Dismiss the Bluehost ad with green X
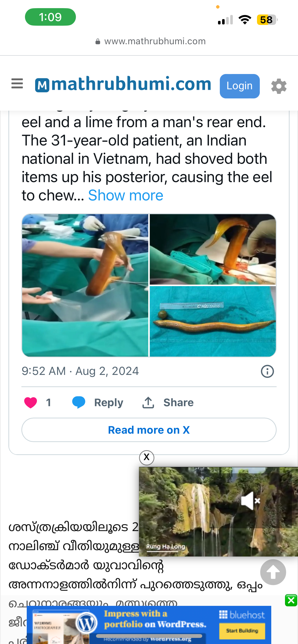The image size is (298, 644). 291,601
